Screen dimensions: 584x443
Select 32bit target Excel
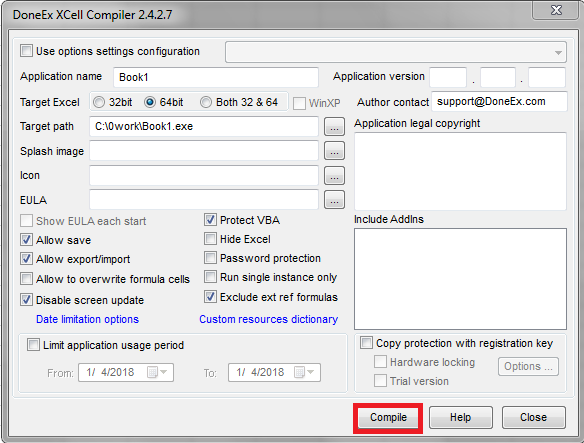99,102
